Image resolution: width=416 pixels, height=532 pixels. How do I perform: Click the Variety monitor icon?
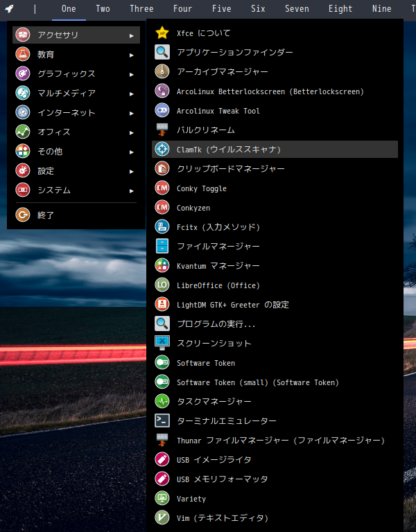click(162, 499)
